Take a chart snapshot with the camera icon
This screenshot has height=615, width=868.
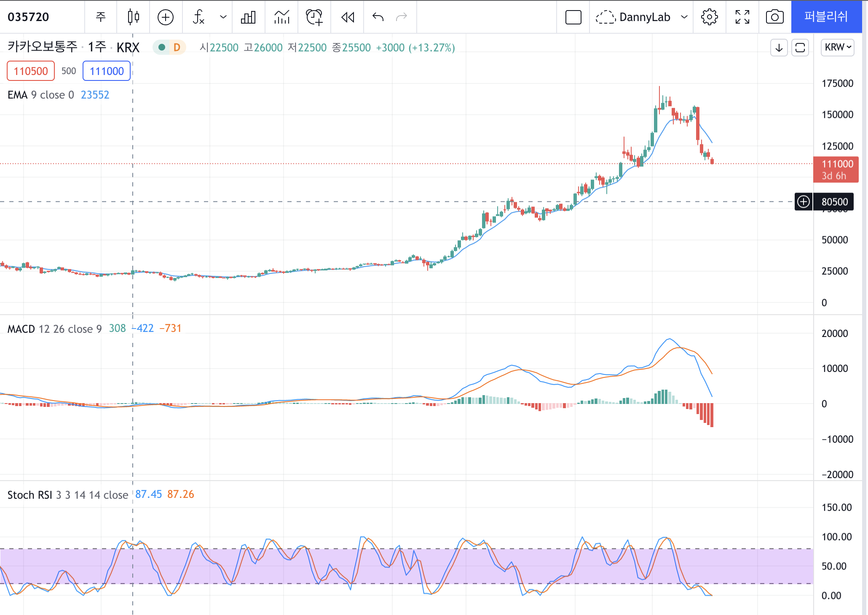coord(774,17)
